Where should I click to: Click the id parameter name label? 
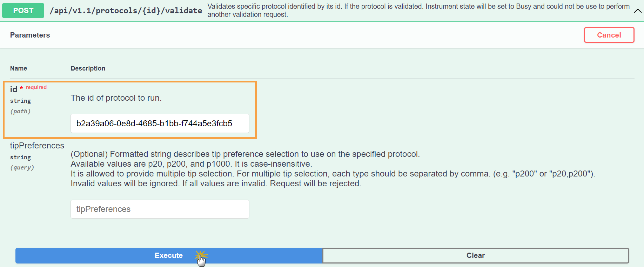tap(14, 89)
